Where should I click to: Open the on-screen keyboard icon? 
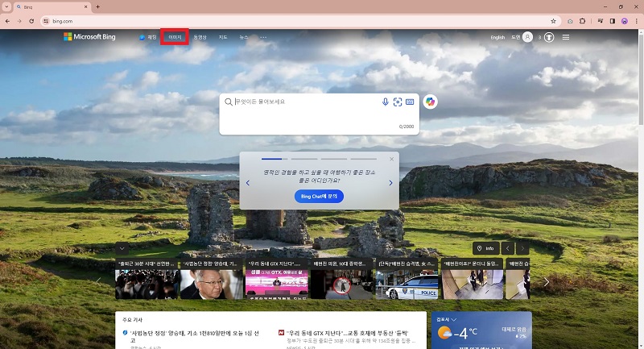pyautogui.click(x=410, y=102)
